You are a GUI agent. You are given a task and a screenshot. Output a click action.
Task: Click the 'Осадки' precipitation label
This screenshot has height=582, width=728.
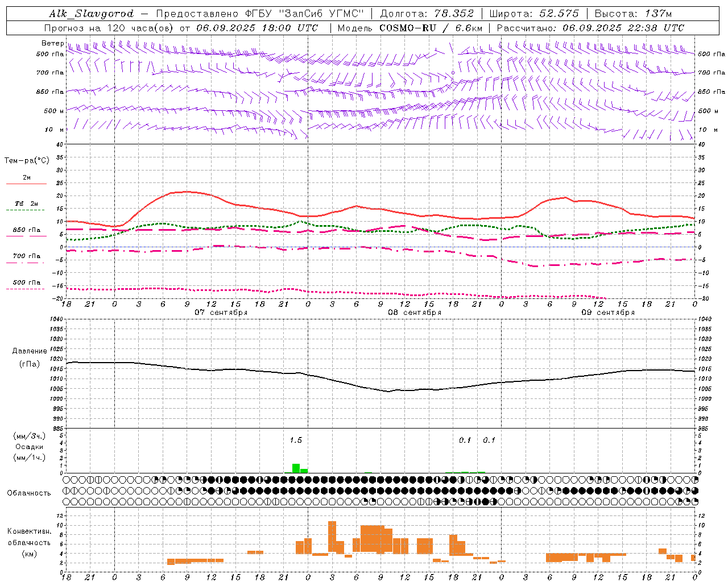click(29, 447)
